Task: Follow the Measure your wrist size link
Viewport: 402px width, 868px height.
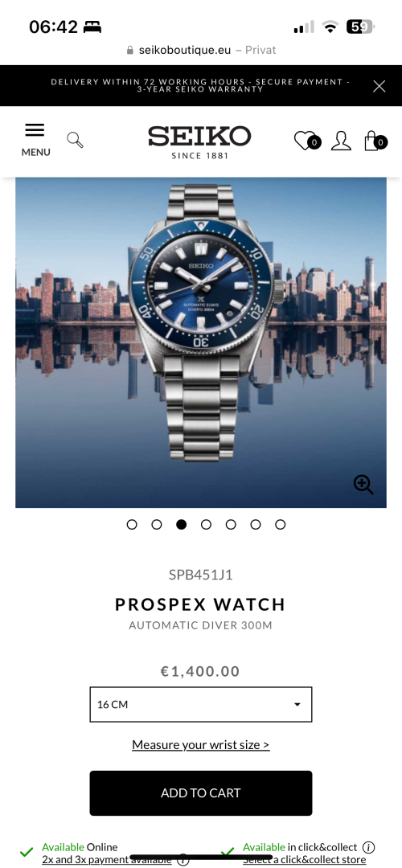Action: pyautogui.click(x=200, y=744)
